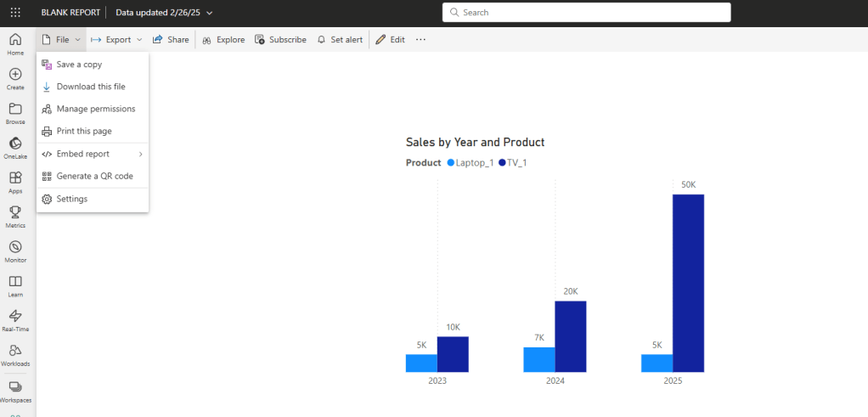Viewport: 868px width, 417px height.
Task: Collapse the File dropdown menu
Action: point(62,40)
